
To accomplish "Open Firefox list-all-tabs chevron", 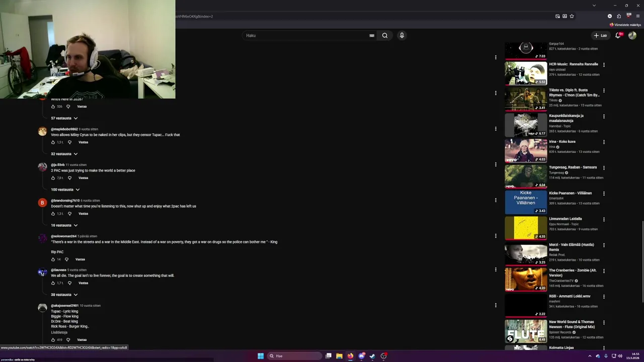I will tap(594, 6).
